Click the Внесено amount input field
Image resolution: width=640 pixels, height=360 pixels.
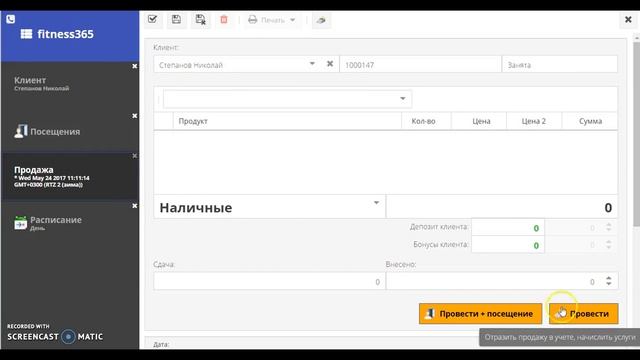pos(502,281)
